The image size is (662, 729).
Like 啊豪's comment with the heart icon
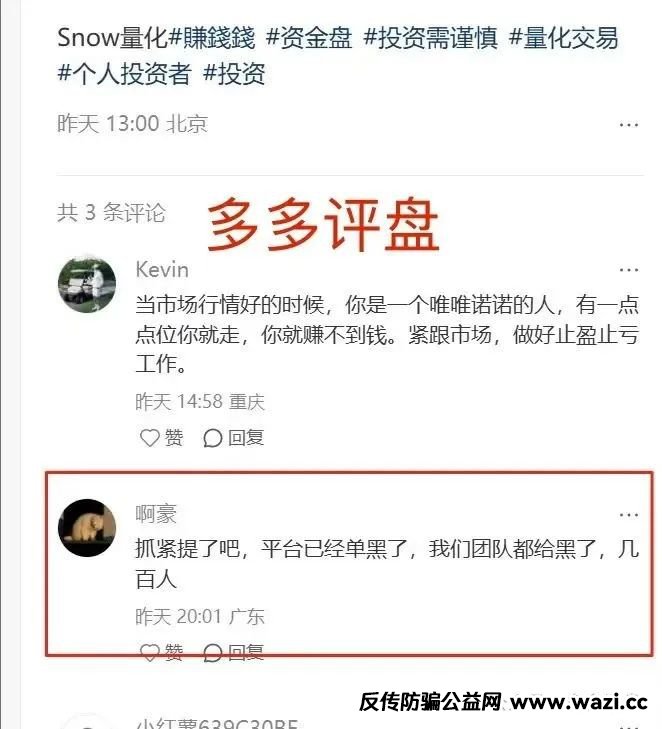coord(150,652)
